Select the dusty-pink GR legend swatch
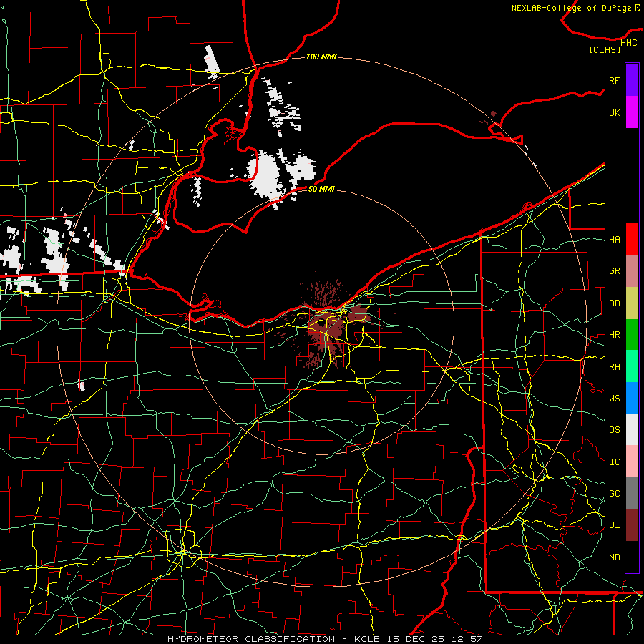Screen dimensions: 644x644 coord(632,271)
